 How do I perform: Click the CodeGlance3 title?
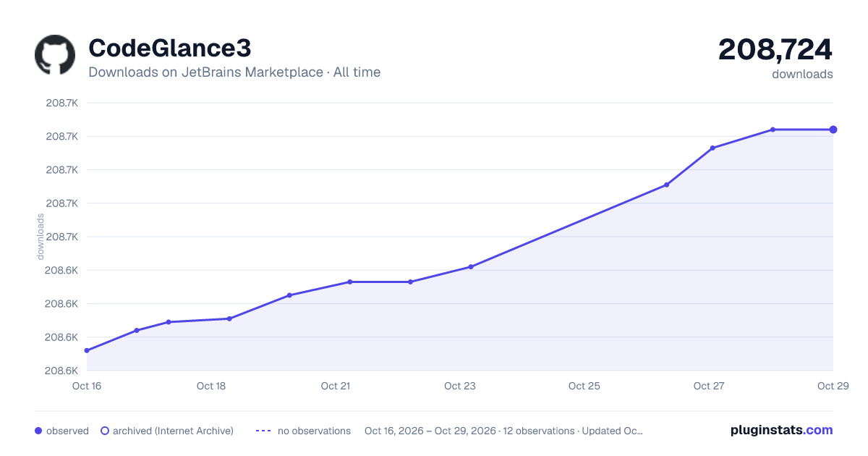pos(170,48)
